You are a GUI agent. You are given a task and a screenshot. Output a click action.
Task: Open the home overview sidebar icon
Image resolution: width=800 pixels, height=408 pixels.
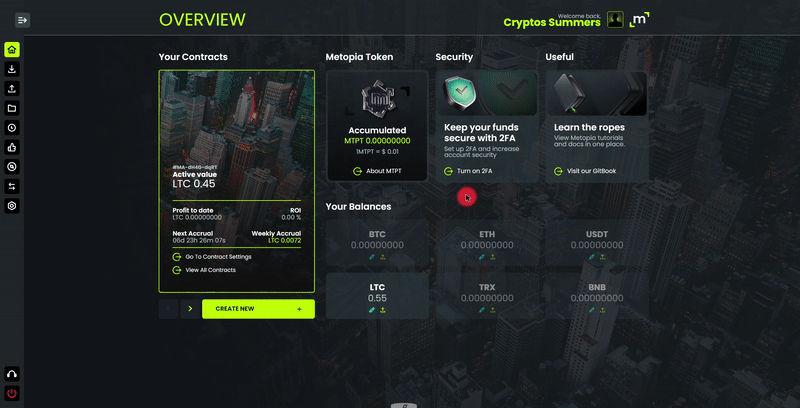pos(12,49)
